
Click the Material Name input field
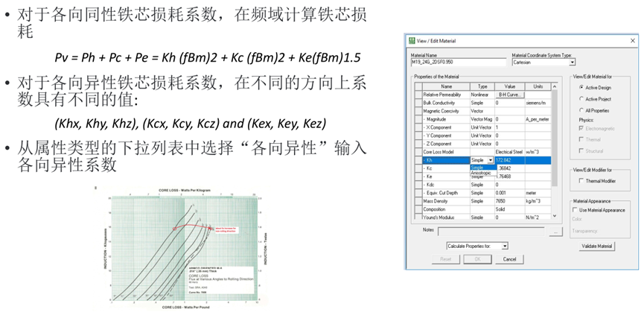point(459,63)
